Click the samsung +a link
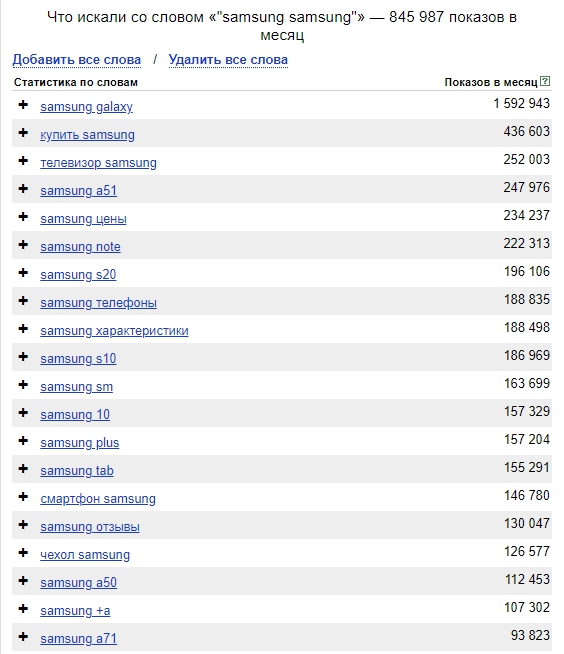Image resolution: width=564 pixels, height=654 pixels. 75,611
